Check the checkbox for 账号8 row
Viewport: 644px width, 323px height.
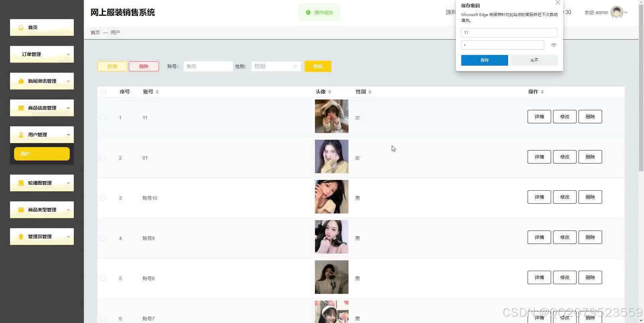pyautogui.click(x=103, y=278)
